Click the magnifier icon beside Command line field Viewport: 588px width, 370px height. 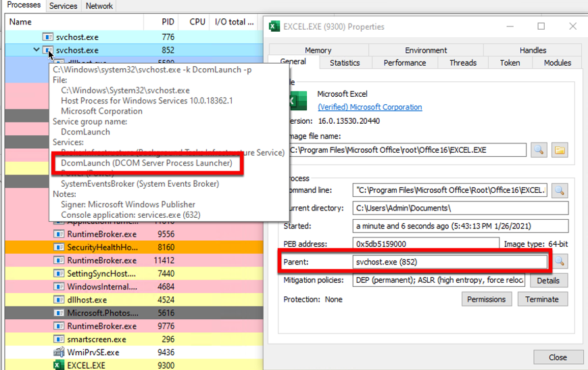pos(559,191)
